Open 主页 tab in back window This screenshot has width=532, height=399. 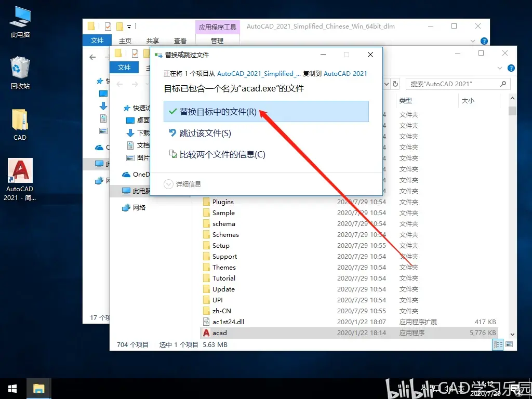pyautogui.click(x=125, y=41)
